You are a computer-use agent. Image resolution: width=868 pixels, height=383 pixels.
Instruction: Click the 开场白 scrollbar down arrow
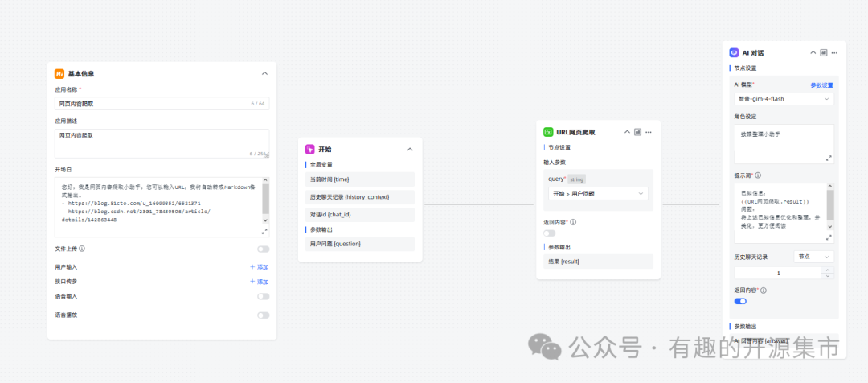265,220
